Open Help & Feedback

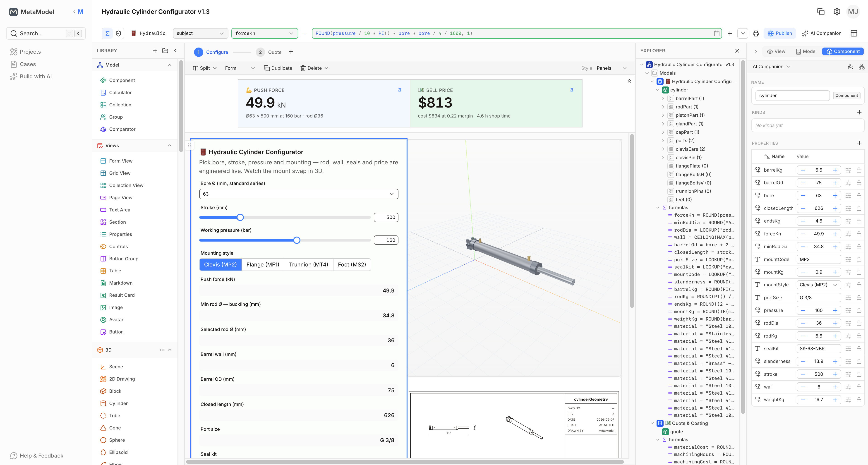click(x=37, y=456)
